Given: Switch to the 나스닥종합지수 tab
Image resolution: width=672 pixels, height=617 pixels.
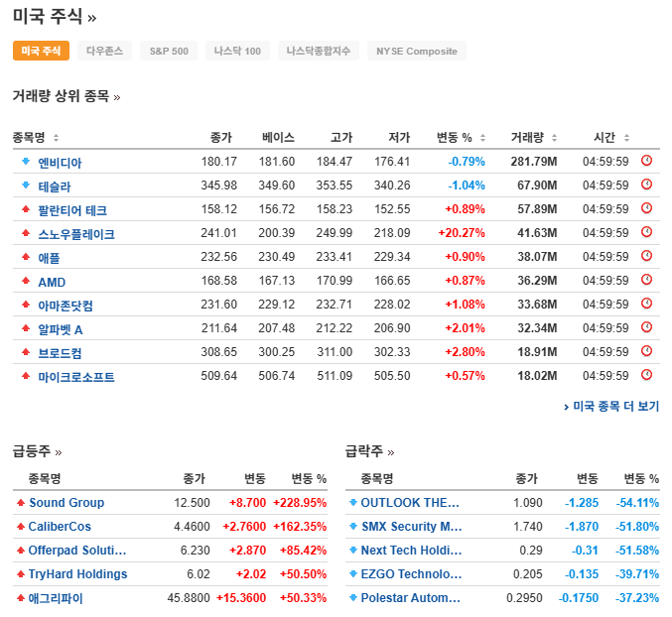Looking at the screenshot, I should pyautogui.click(x=319, y=51).
